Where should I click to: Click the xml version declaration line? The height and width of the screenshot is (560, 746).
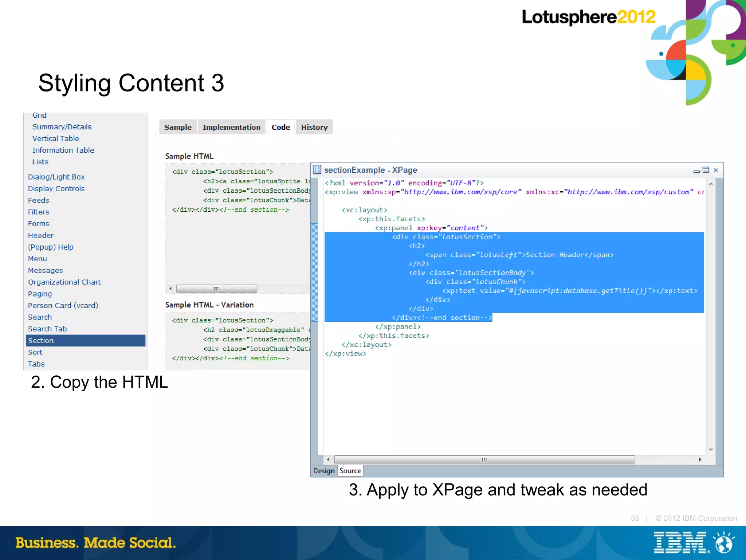point(404,183)
